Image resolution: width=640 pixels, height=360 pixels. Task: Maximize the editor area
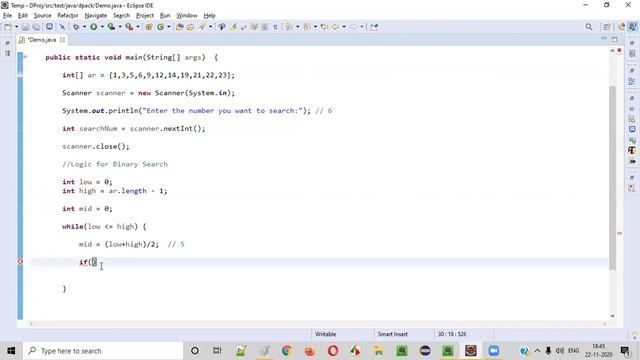click(615, 39)
